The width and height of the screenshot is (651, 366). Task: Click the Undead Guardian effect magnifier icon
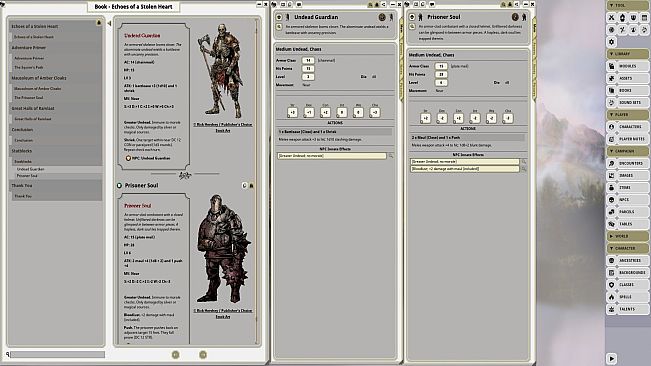pos(391,156)
